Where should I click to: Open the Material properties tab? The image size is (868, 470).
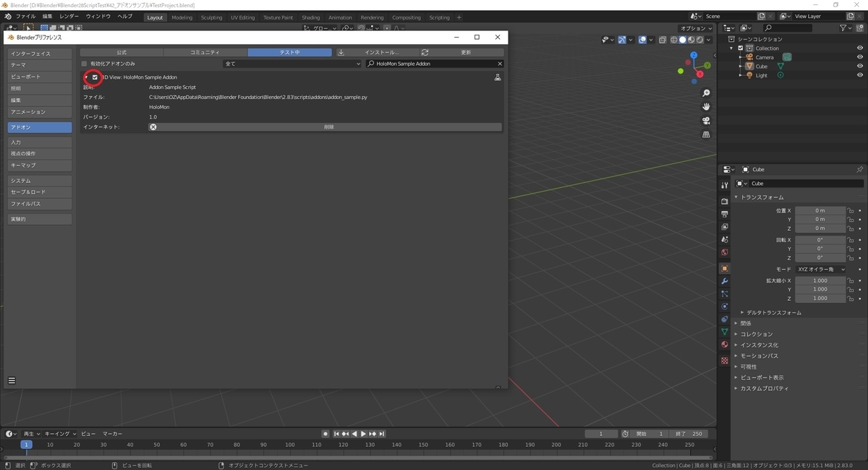[724, 344]
